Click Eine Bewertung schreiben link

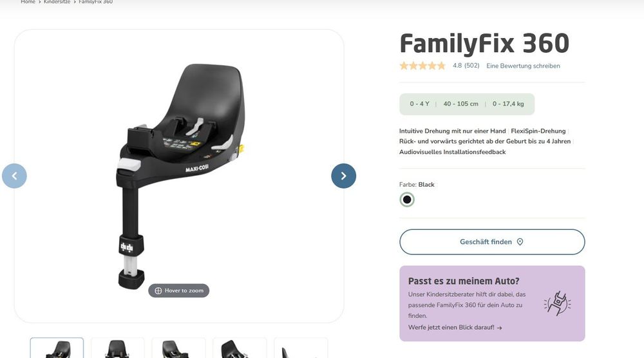(x=523, y=66)
